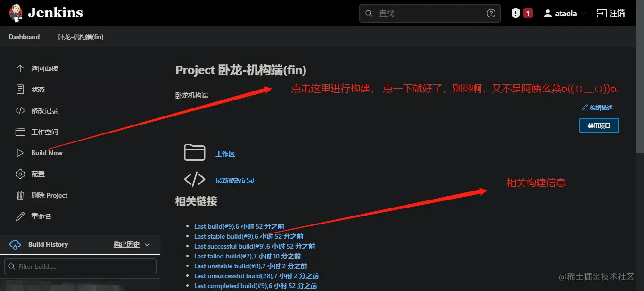
Task: Open the Jenkins home title link
Action: [x=55, y=13]
